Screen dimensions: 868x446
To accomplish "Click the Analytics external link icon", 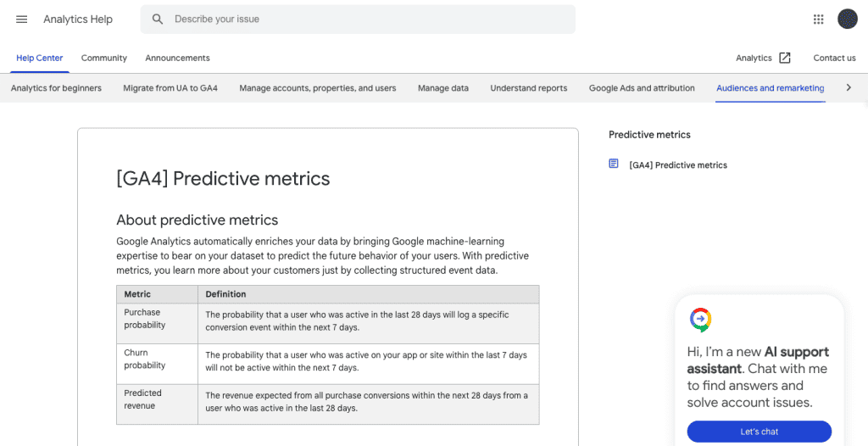I will tap(785, 59).
